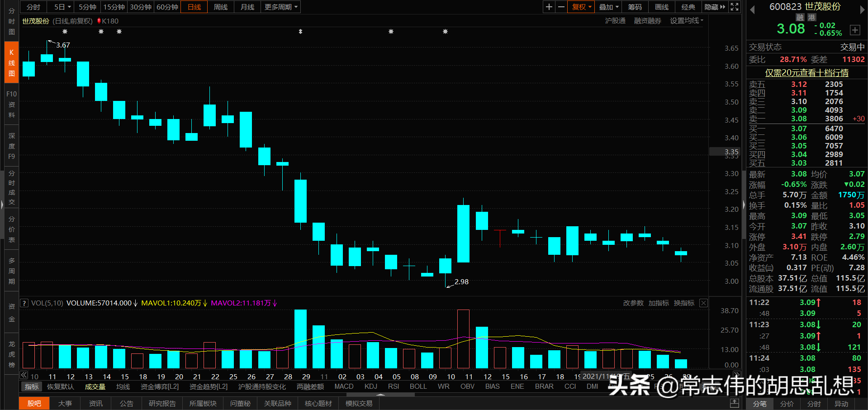This screenshot has width=868, height=410.
Task: Activate the 画线 drawing tool
Action: 661,7
